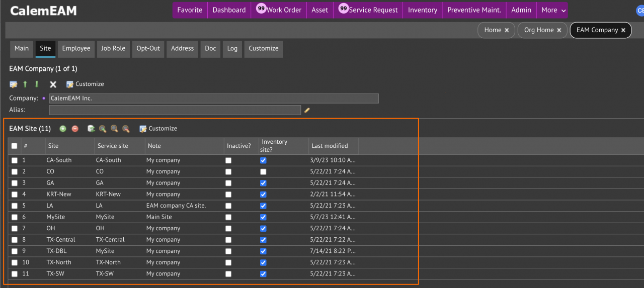Screen dimensions: 644x288
Task: Click the pencil icon beside Alias field
Action: coord(307,110)
